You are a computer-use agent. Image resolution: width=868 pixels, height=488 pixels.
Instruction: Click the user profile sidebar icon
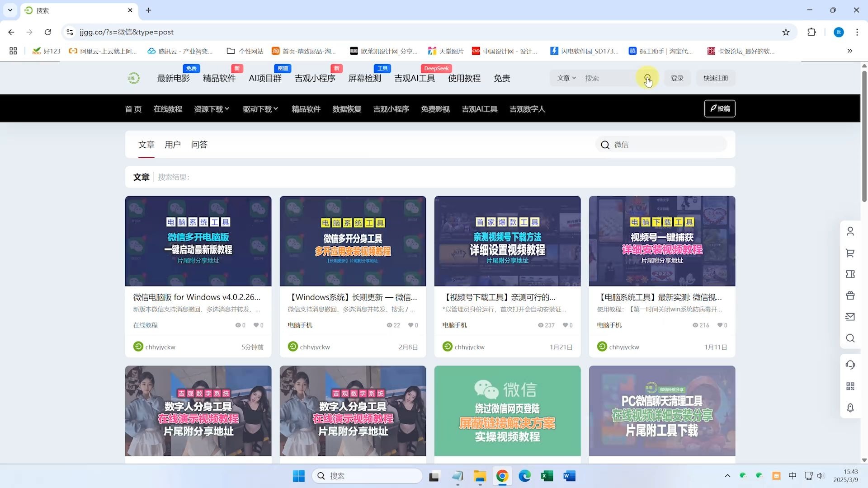tap(850, 231)
